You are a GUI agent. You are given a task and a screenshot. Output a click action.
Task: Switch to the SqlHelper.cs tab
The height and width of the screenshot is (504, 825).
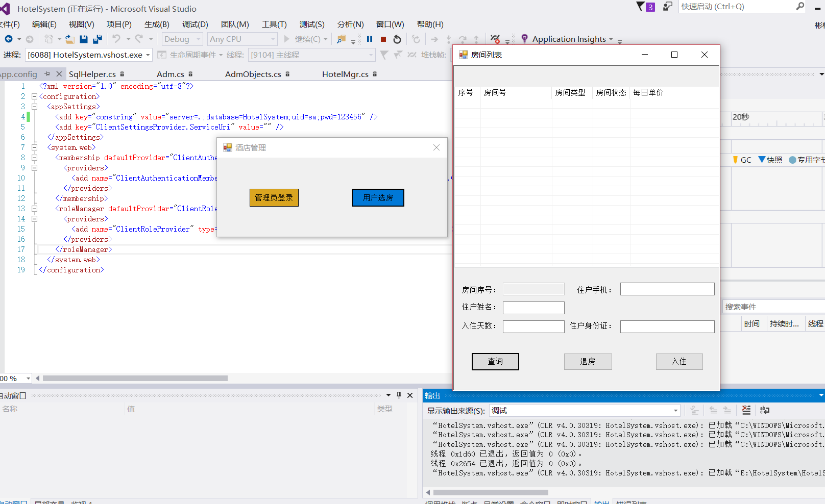pos(92,74)
